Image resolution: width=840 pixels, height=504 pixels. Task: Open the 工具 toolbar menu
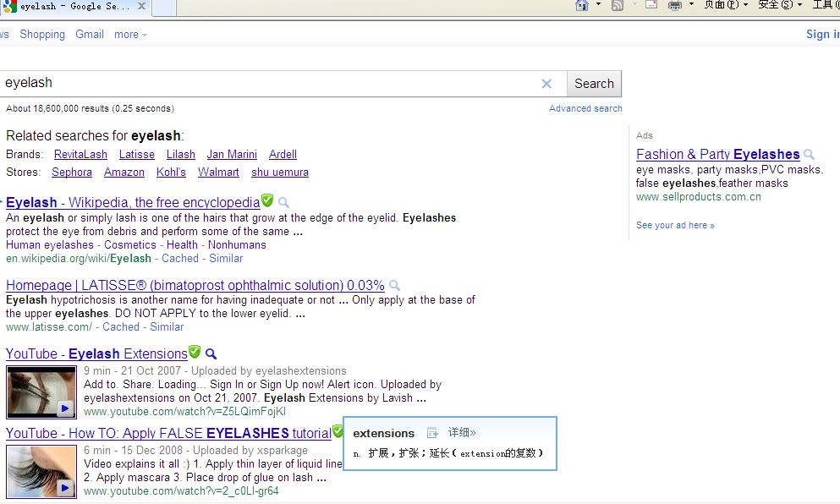click(x=826, y=5)
